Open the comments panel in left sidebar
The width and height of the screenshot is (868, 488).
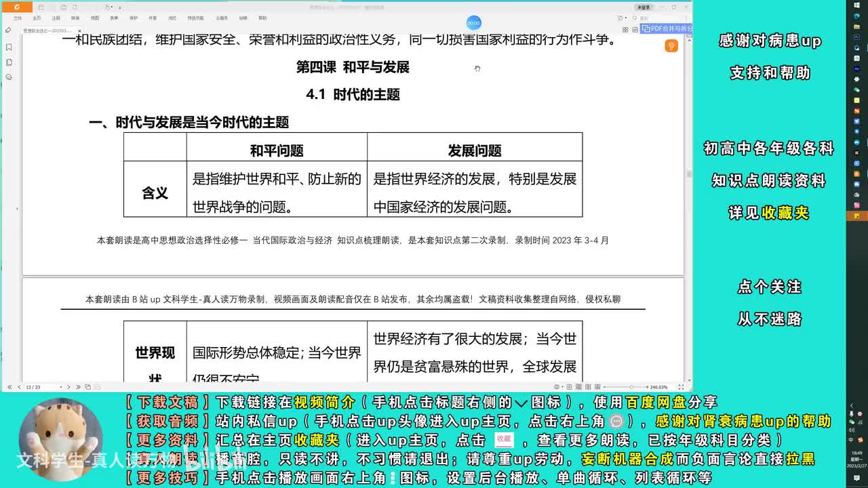click(9, 77)
